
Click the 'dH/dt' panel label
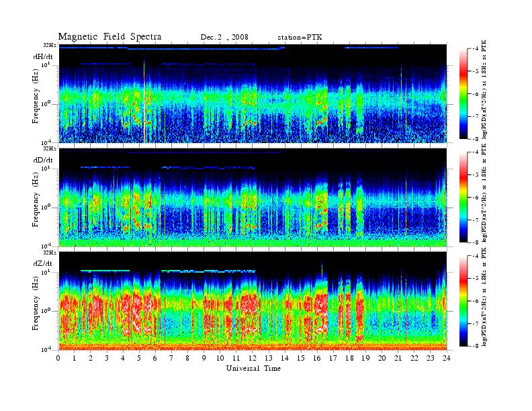coord(43,56)
